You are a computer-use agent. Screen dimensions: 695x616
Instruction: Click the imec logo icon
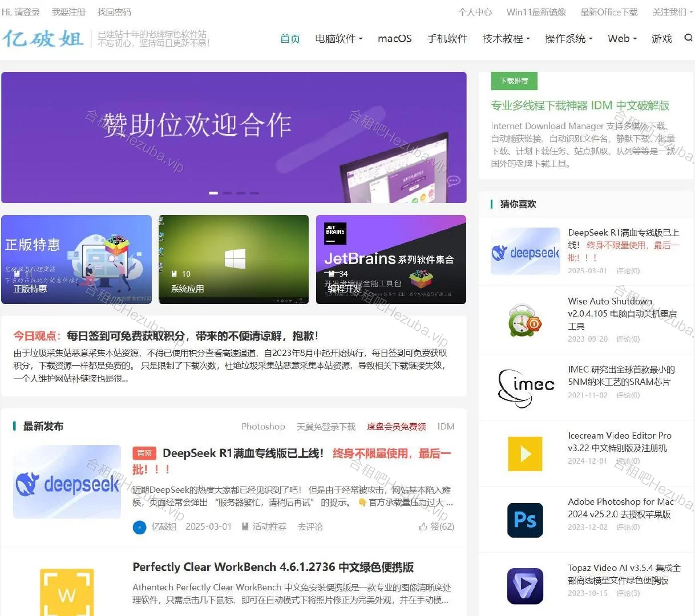[x=526, y=387]
